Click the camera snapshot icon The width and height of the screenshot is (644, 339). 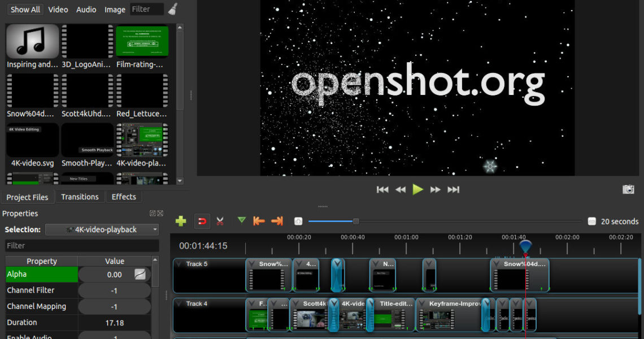click(x=628, y=189)
